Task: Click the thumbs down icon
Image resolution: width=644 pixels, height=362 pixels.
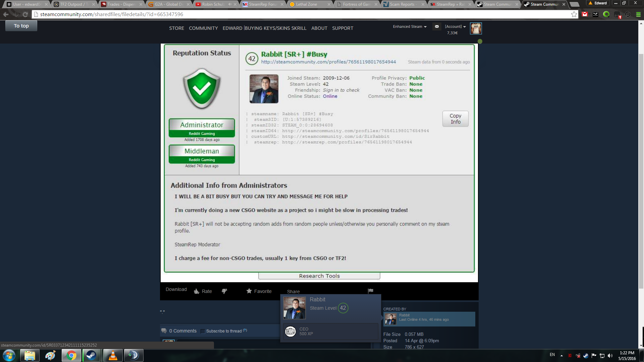Action: point(224,291)
